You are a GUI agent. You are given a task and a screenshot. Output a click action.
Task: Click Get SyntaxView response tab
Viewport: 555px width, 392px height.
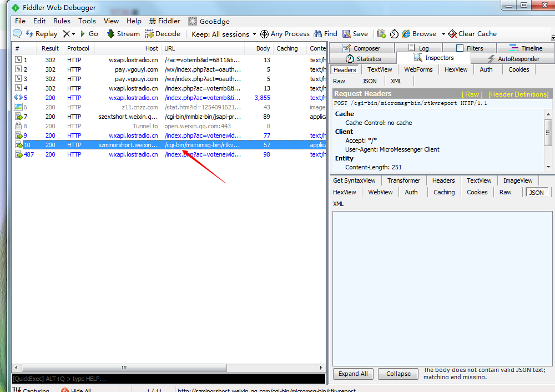(354, 180)
